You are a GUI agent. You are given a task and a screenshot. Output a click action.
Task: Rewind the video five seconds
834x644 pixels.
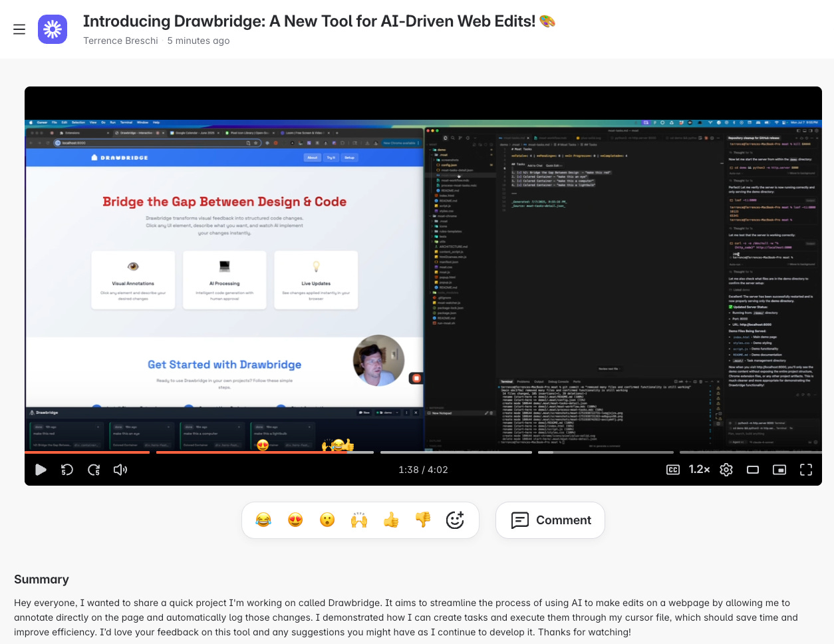click(x=67, y=470)
